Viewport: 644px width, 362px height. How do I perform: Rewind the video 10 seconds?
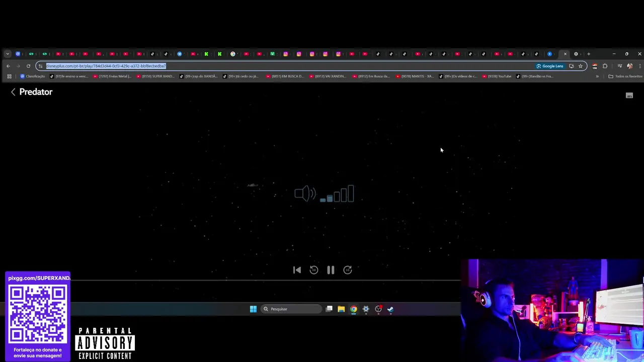pos(314,270)
